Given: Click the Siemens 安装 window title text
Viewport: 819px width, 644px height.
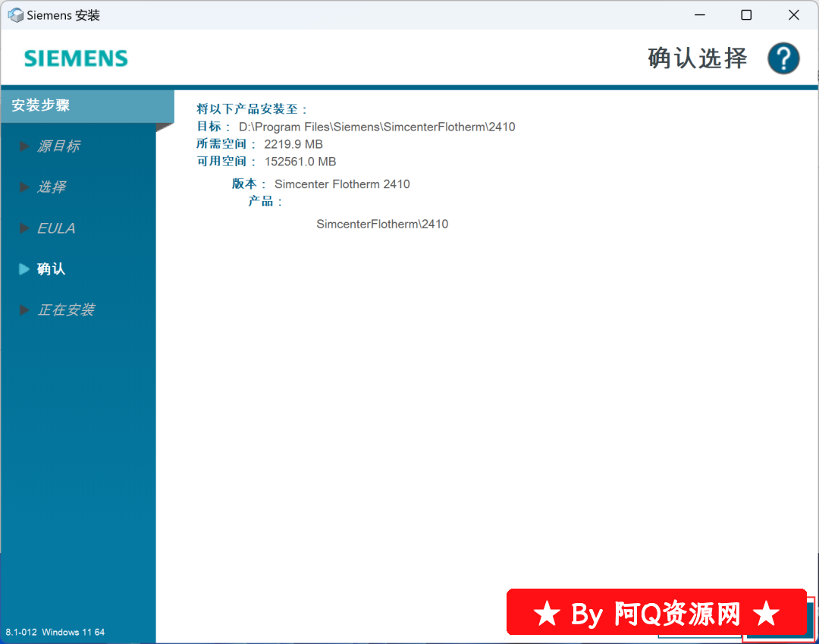Looking at the screenshot, I should click(x=63, y=15).
